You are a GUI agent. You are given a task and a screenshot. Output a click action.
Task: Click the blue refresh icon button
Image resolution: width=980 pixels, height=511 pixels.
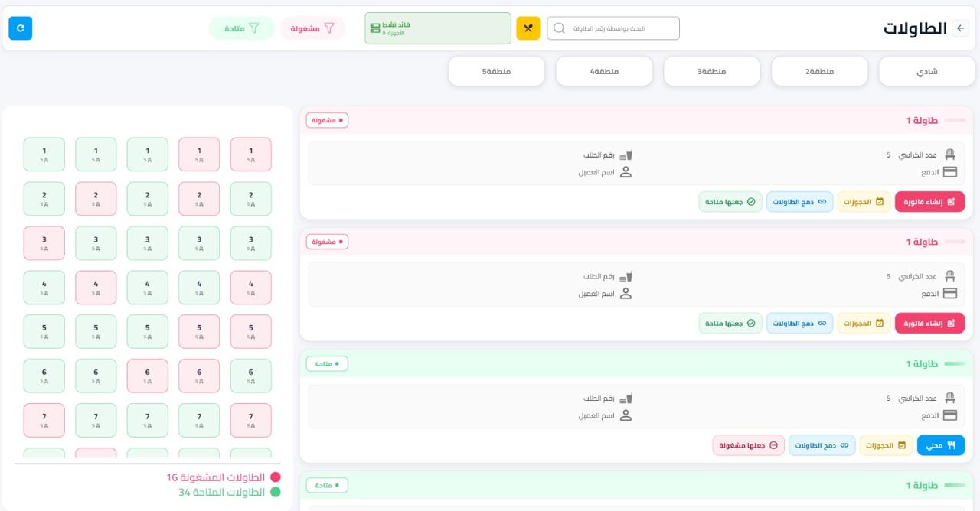tap(21, 28)
